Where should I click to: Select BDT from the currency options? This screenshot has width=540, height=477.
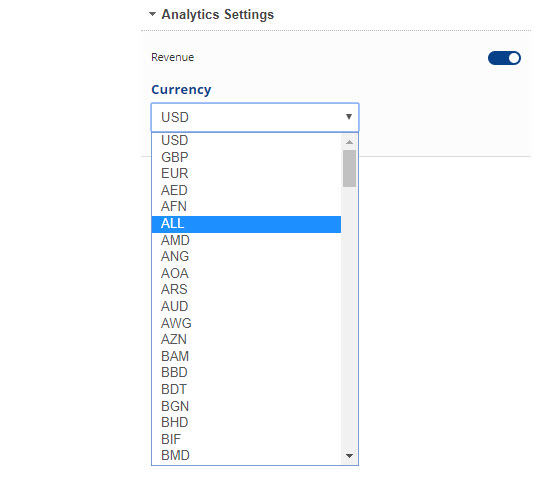tap(246, 389)
